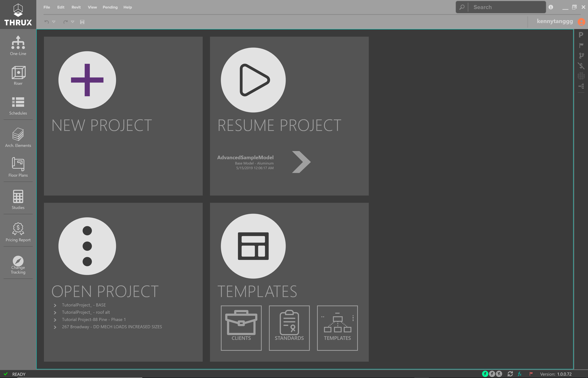Open the Studies calculator view
This screenshot has width=588, height=378.
point(18,200)
